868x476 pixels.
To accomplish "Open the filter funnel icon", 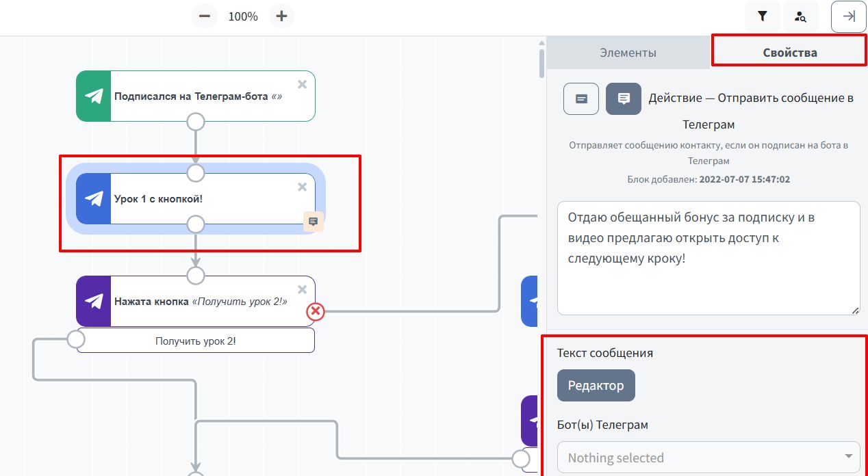I will 763,16.
